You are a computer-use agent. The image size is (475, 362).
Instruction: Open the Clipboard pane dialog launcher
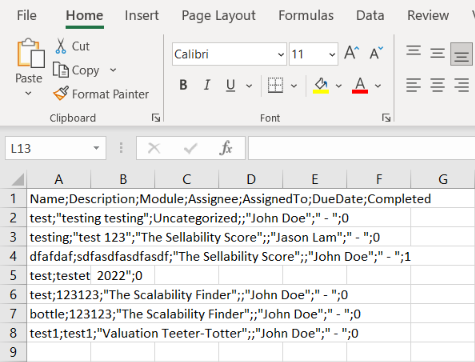point(156,118)
